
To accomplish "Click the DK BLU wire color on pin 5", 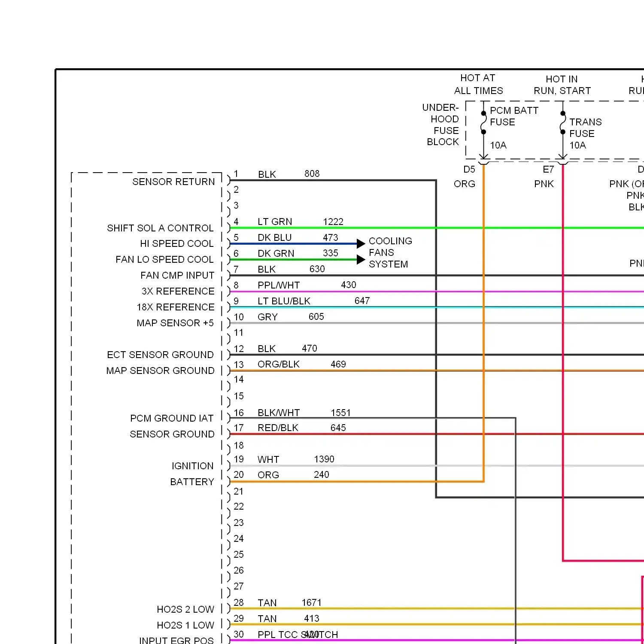I will (275, 237).
